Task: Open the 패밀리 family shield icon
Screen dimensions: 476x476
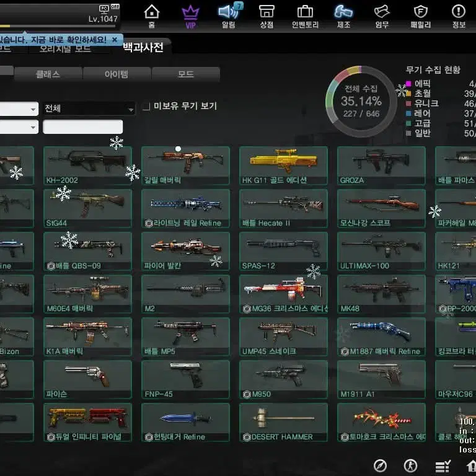Action: coord(420,17)
